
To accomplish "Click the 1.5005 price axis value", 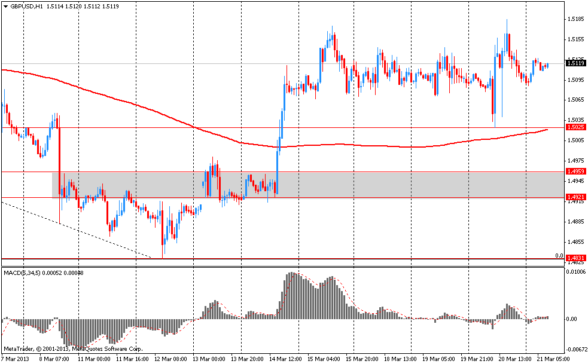I will click(575, 140).
